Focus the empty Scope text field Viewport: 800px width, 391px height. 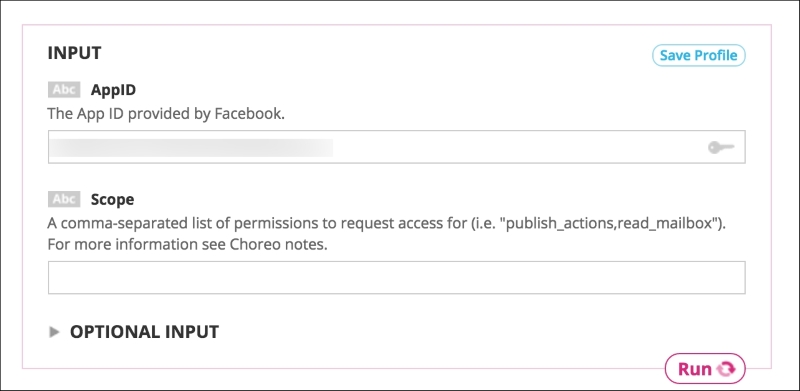(396, 278)
